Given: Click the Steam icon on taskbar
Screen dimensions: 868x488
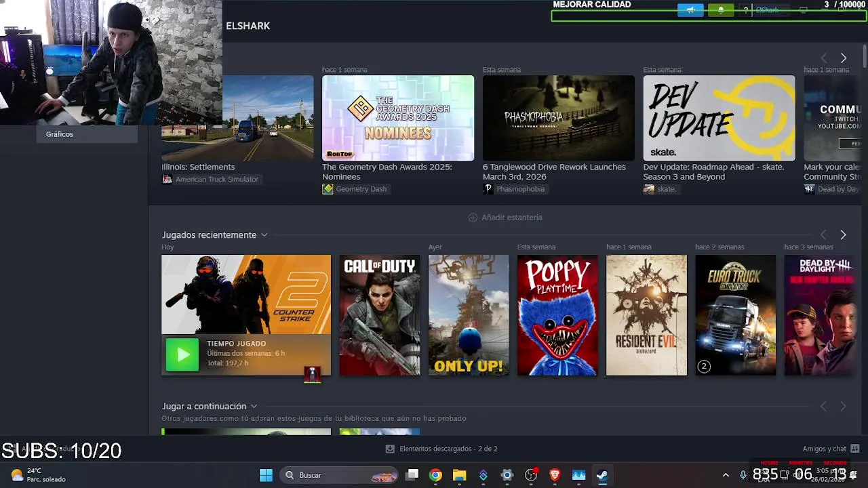Looking at the screenshot, I should tap(602, 475).
